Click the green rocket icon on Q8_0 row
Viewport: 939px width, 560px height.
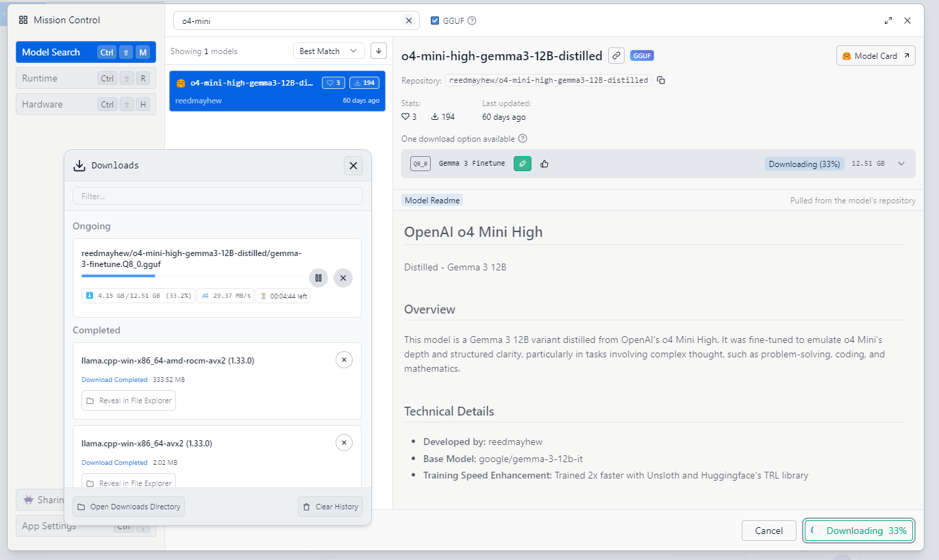(x=523, y=164)
